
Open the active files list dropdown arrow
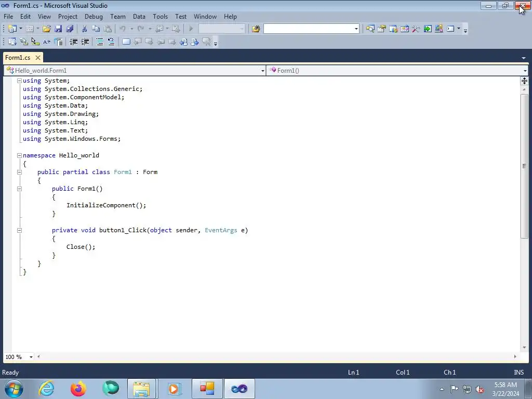point(524,58)
